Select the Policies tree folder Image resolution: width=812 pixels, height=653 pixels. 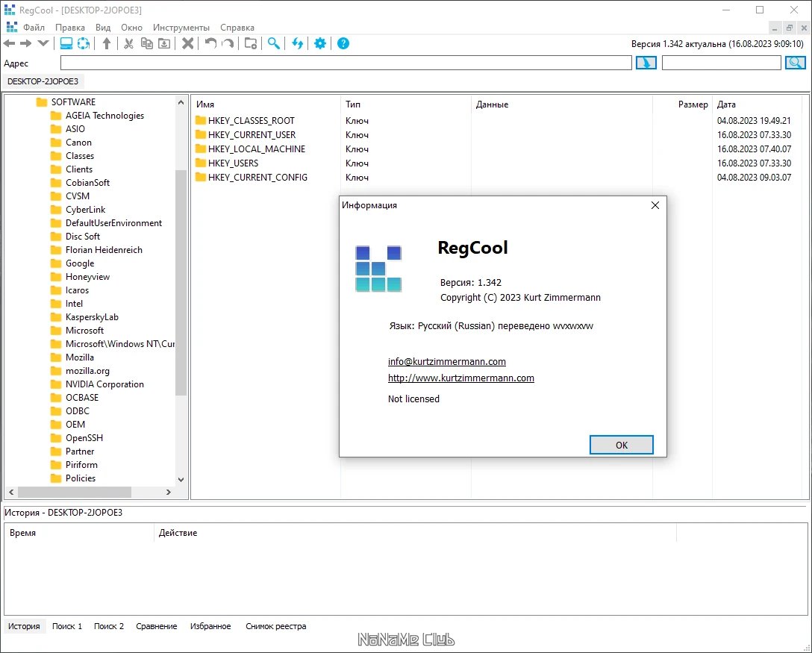[81, 478]
